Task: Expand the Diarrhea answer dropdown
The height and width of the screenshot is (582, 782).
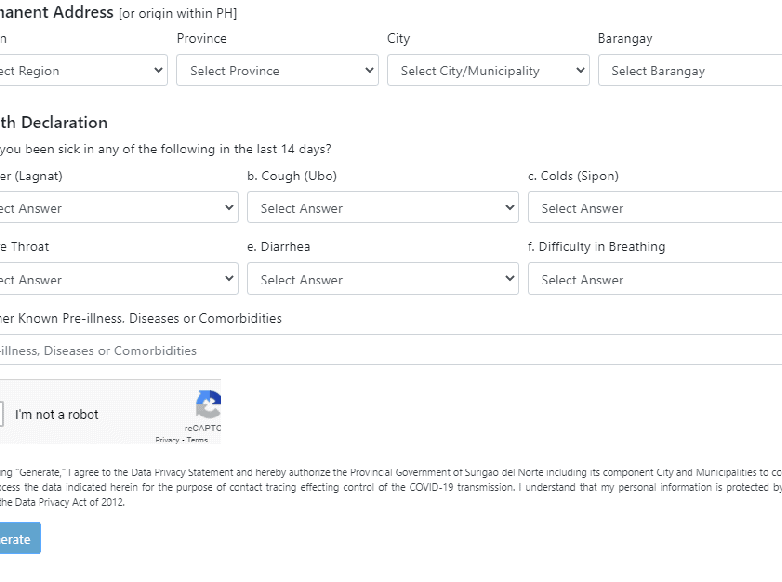Action: tap(382, 279)
